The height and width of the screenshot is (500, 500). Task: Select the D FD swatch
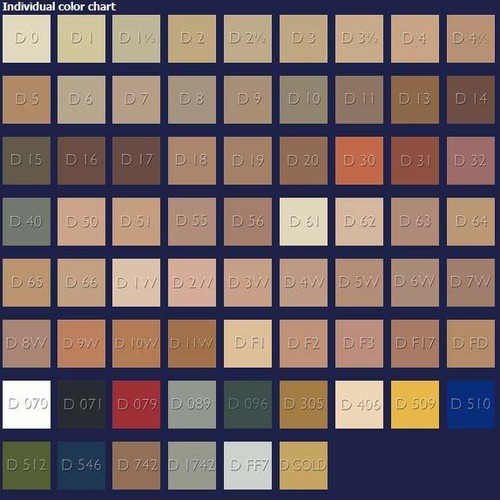point(471,344)
